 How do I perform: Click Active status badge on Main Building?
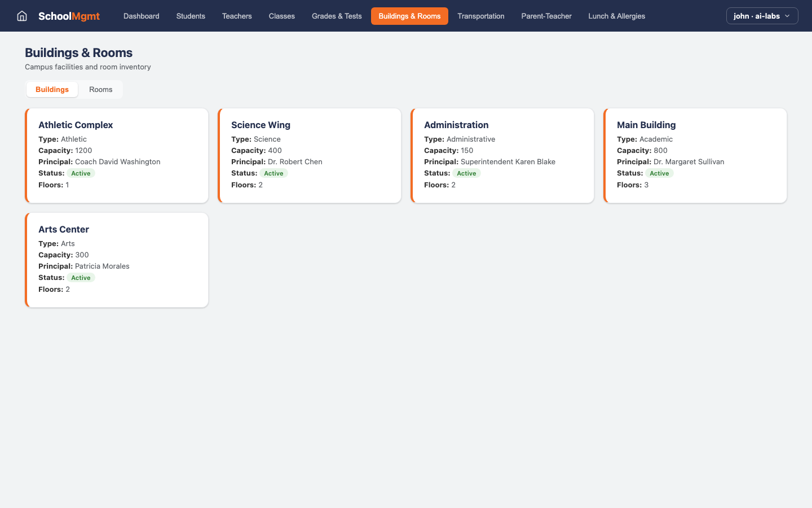click(659, 173)
